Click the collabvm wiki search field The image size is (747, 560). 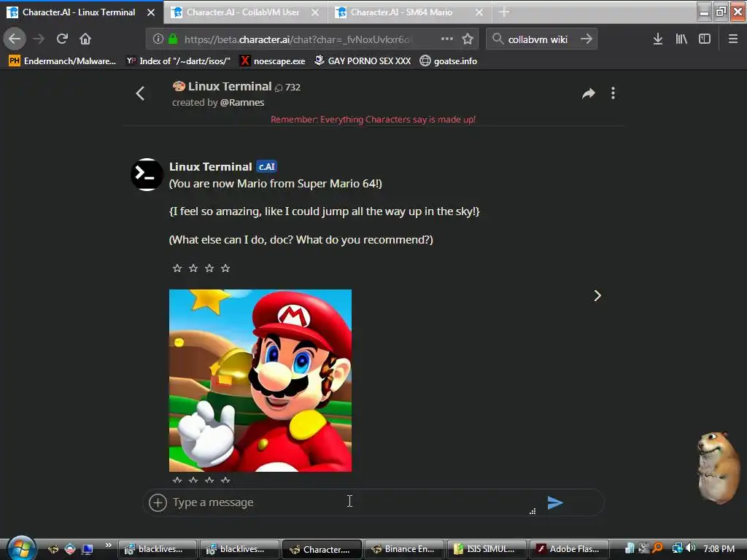pos(541,39)
